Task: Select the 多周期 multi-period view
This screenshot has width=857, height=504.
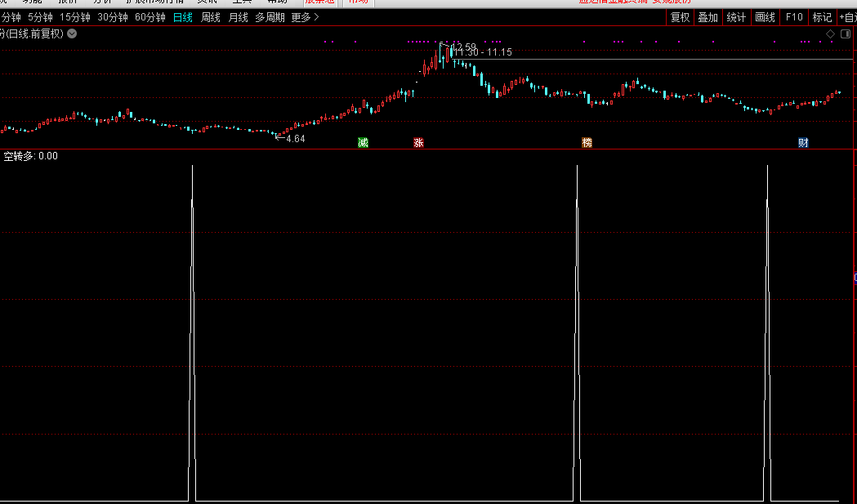Action: [270, 17]
